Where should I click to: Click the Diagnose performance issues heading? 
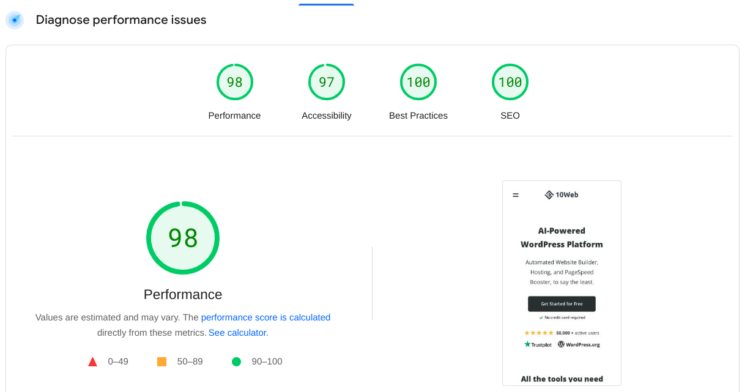pyautogui.click(x=121, y=20)
